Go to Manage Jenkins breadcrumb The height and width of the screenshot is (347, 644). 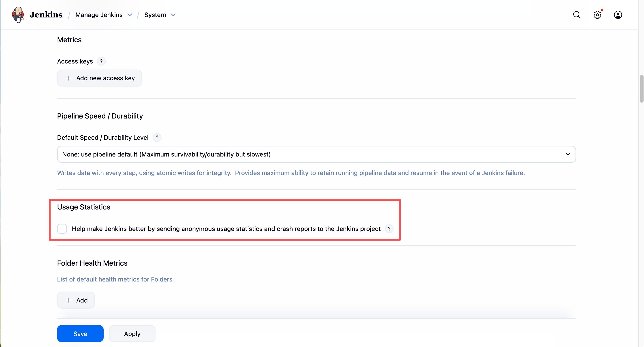click(99, 15)
